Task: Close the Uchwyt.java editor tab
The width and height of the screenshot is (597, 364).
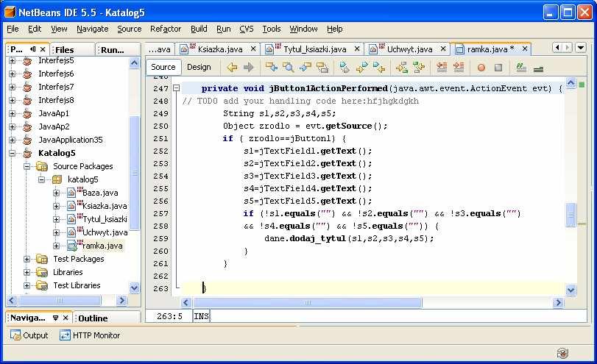Action: coord(443,49)
